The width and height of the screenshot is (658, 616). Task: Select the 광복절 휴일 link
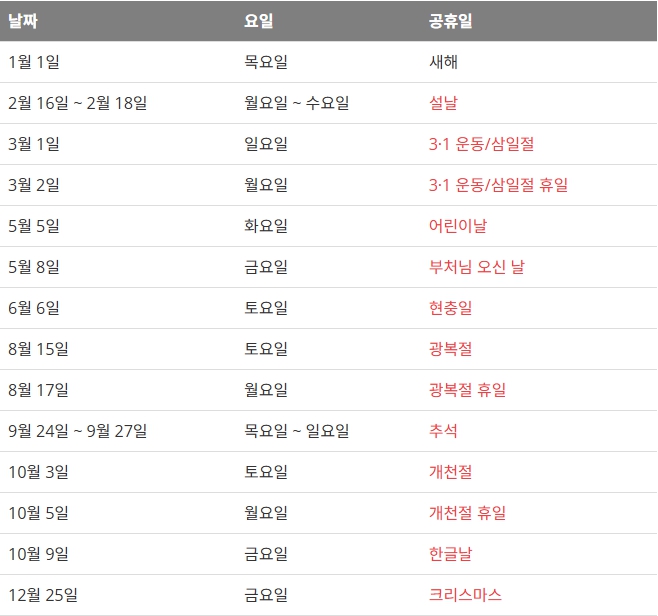click(467, 390)
